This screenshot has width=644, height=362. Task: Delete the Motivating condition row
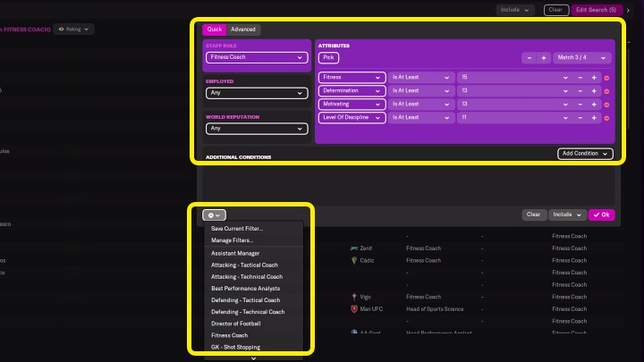pyautogui.click(x=606, y=104)
